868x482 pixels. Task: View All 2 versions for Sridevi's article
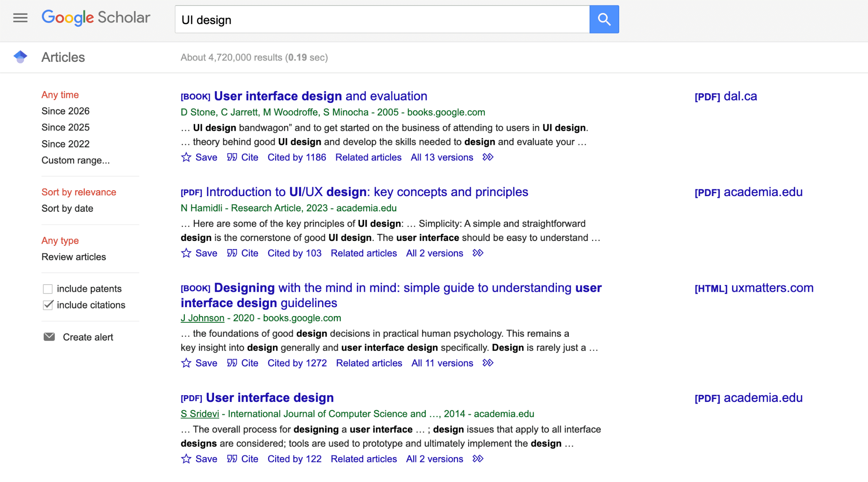tap(434, 459)
